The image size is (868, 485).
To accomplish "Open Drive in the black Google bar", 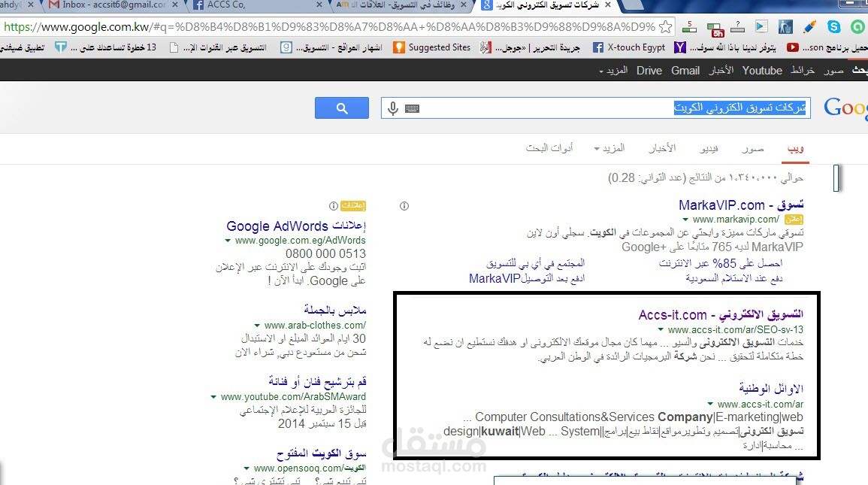I will pyautogui.click(x=649, y=71).
